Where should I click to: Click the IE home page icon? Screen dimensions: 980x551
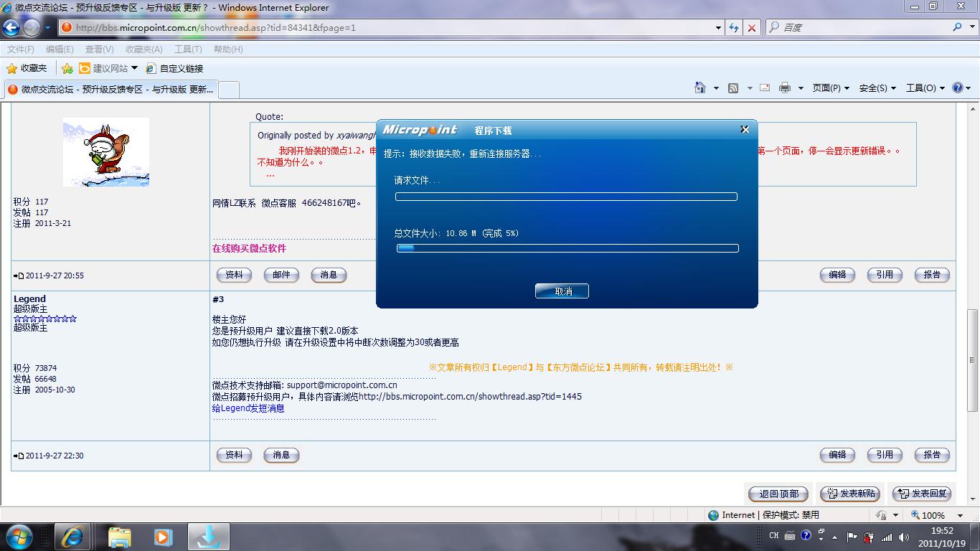[x=700, y=88]
